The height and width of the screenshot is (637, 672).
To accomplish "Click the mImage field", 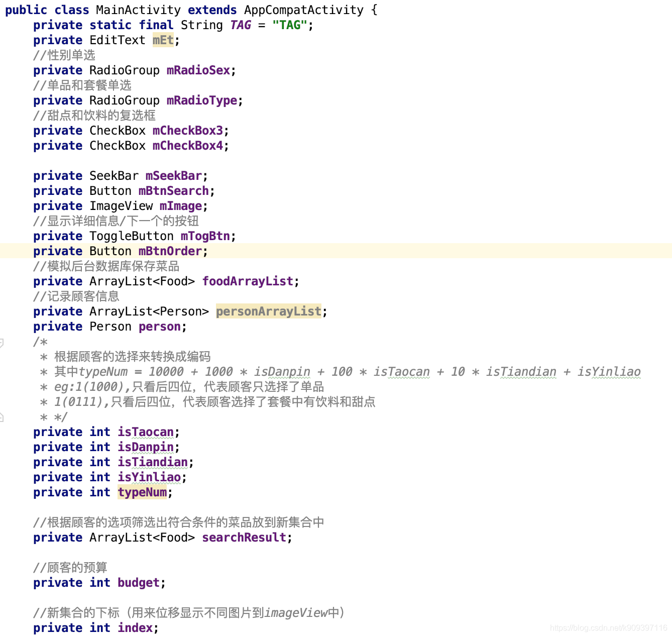I will pos(181,206).
